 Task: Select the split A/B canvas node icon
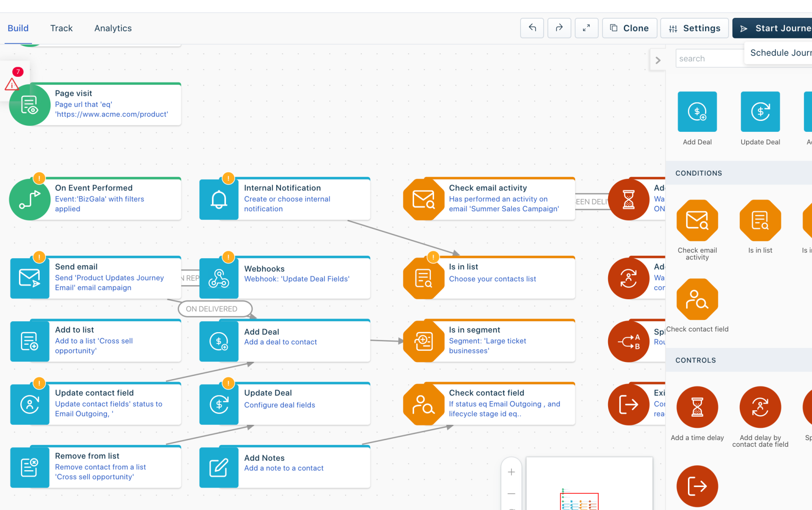(628, 342)
